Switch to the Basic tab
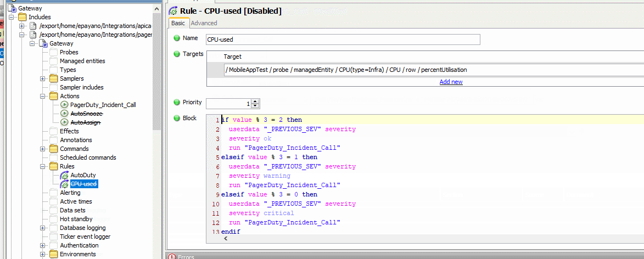The image size is (644, 259). coord(178,23)
